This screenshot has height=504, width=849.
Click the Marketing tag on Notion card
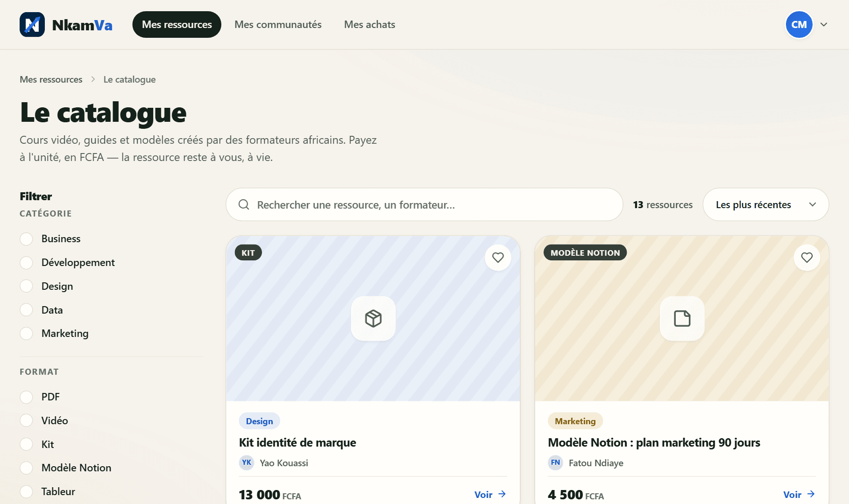(575, 421)
